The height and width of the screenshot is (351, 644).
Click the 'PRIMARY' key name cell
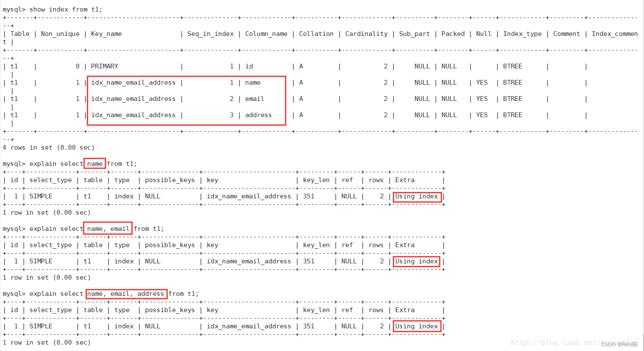[x=104, y=66]
